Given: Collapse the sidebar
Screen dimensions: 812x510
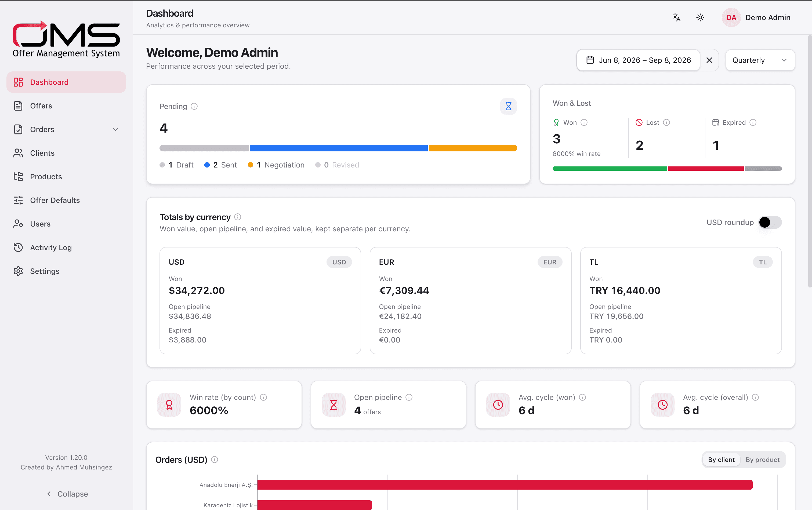Looking at the screenshot, I should 67,494.
